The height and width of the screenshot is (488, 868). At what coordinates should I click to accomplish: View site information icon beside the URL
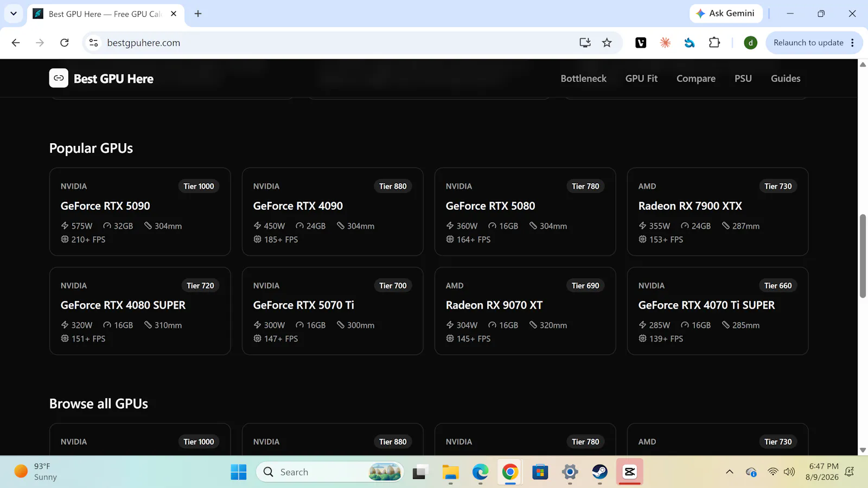point(93,43)
